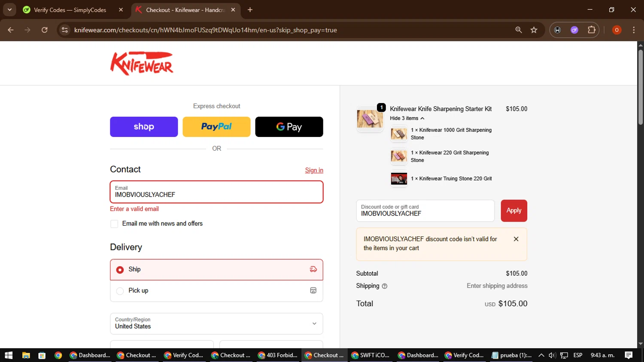Click the shipping truck icon
The width and height of the screenshot is (644, 362).
point(313,269)
